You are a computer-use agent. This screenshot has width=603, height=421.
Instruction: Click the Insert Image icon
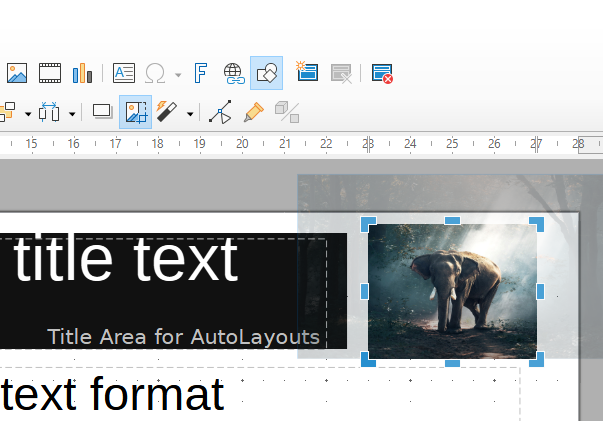(17, 73)
